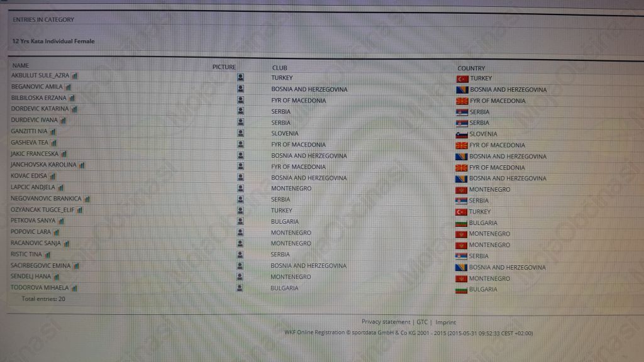The height and width of the screenshot is (362, 644).
Task: Open the GTC footer link
Action: (x=421, y=322)
